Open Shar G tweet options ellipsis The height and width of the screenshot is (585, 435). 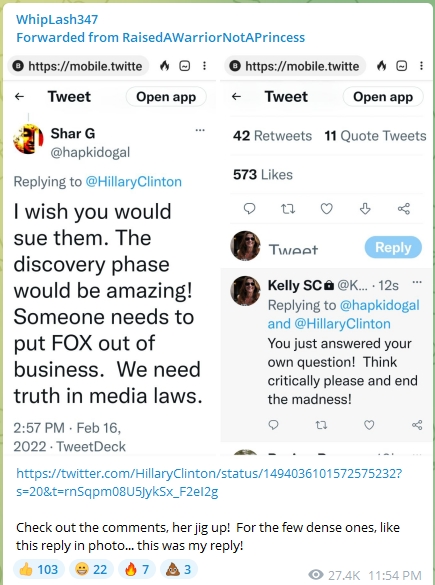pos(200,130)
